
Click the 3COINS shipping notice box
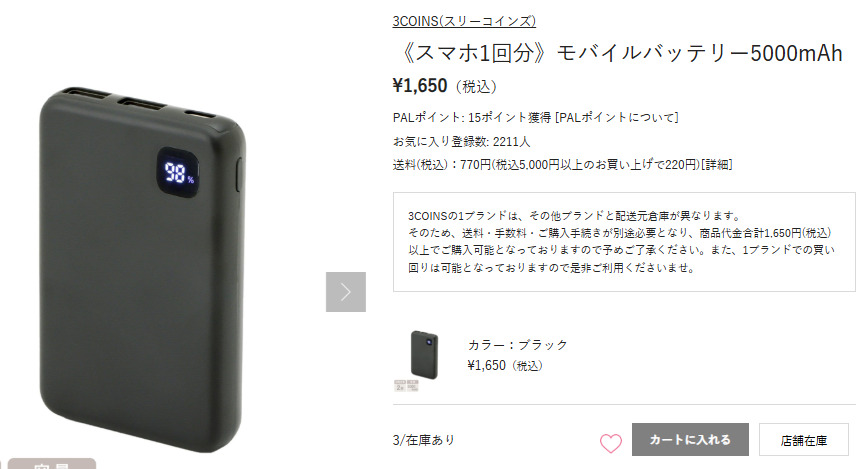click(x=624, y=242)
